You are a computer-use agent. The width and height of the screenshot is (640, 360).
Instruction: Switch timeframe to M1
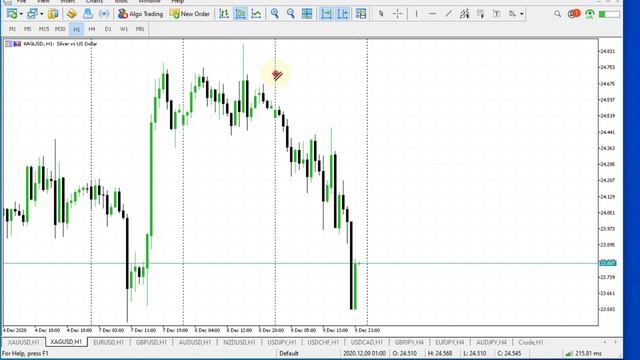[12, 29]
